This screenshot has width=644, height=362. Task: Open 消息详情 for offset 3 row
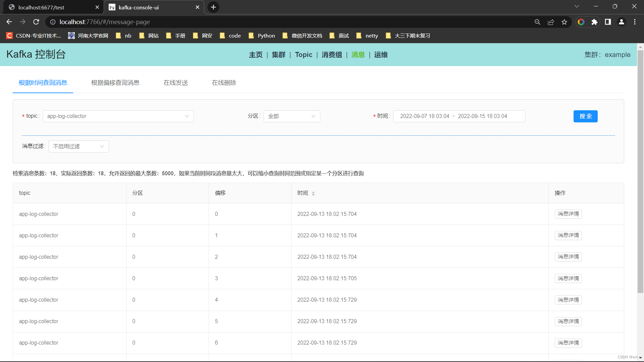point(568,279)
